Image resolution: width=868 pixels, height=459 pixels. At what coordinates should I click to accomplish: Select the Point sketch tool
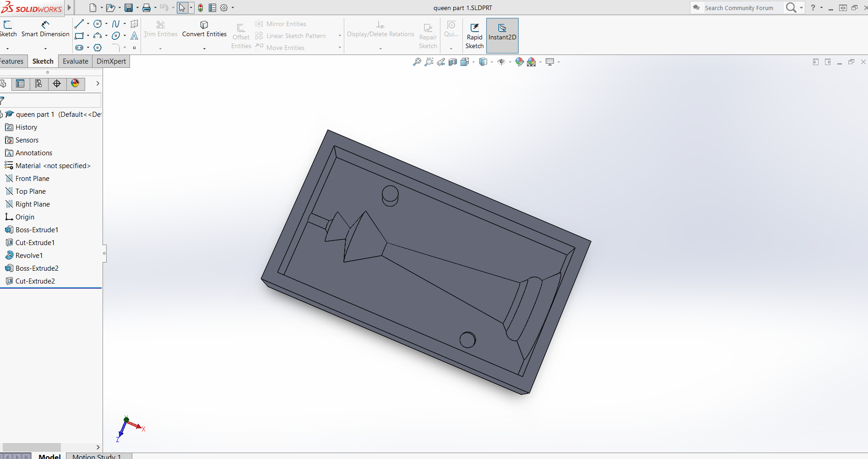click(x=134, y=48)
